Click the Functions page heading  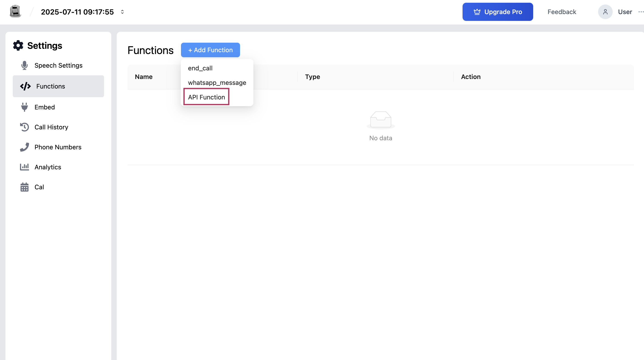click(x=151, y=50)
